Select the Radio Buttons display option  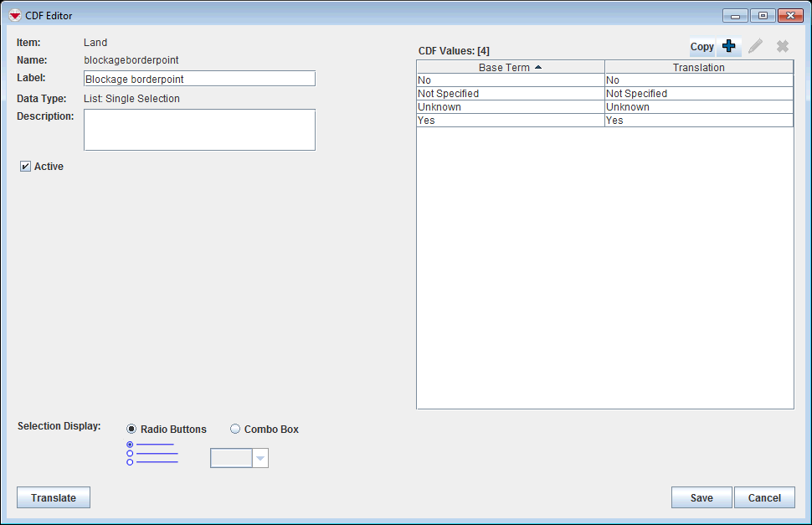[131, 430]
